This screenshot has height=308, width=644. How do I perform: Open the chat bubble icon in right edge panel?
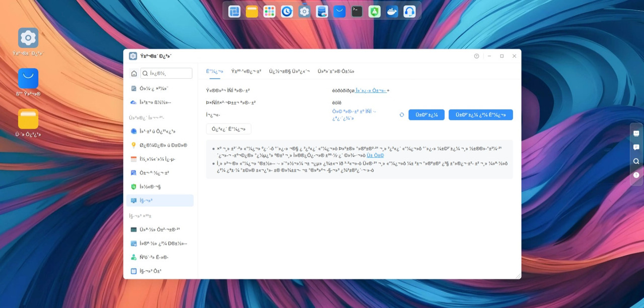(636, 147)
